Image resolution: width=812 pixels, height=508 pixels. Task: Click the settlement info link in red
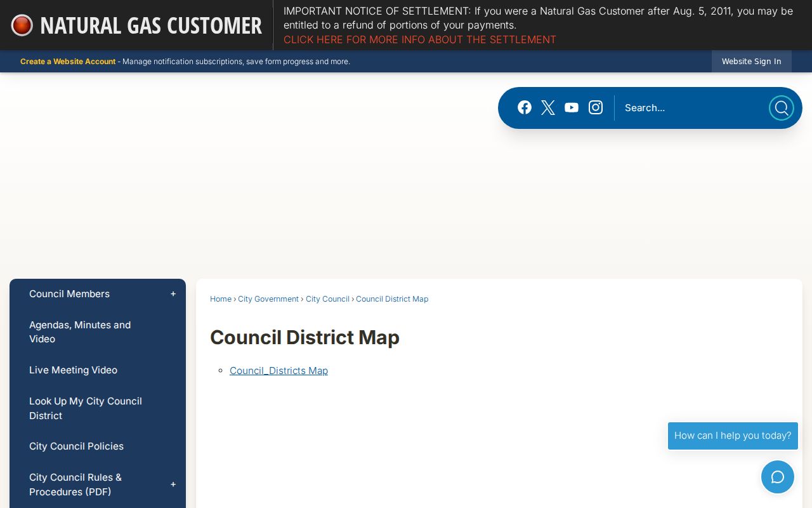tap(420, 39)
